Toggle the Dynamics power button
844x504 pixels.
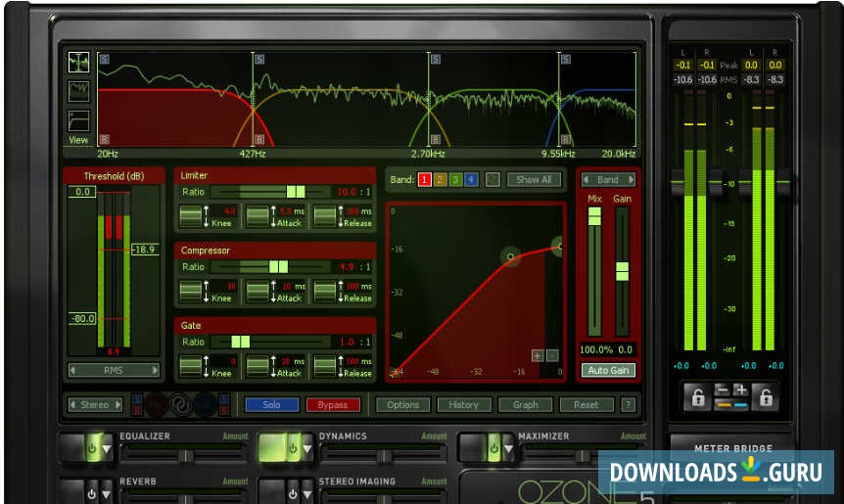293,448
